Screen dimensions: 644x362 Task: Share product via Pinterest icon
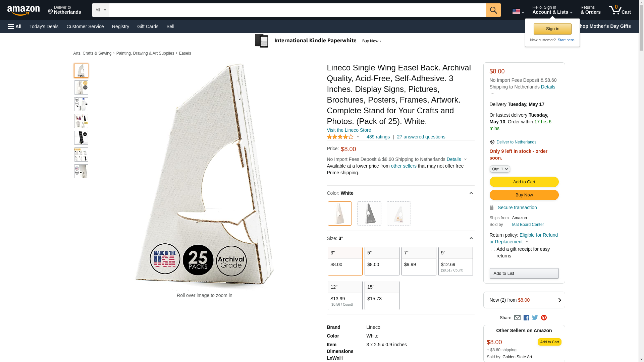[544, 318]
